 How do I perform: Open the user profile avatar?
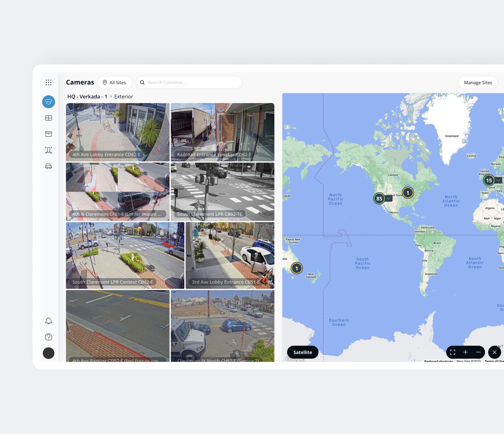click(48, 353)
